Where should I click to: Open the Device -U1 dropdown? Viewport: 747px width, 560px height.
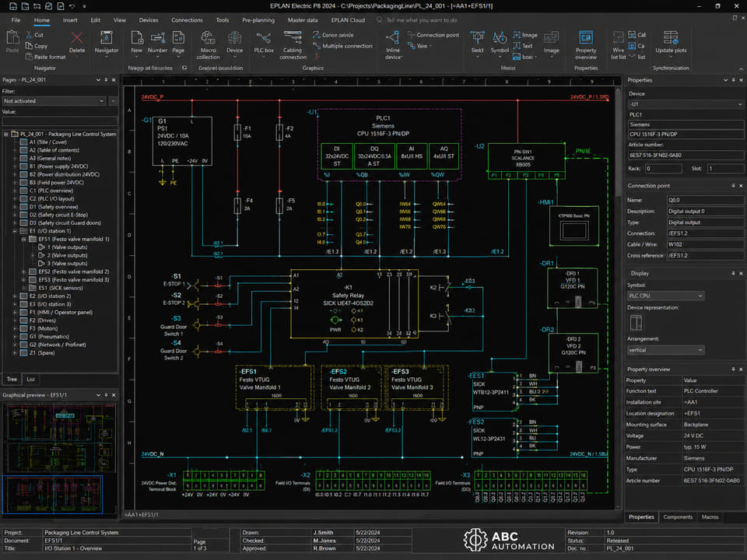[686, 103]
